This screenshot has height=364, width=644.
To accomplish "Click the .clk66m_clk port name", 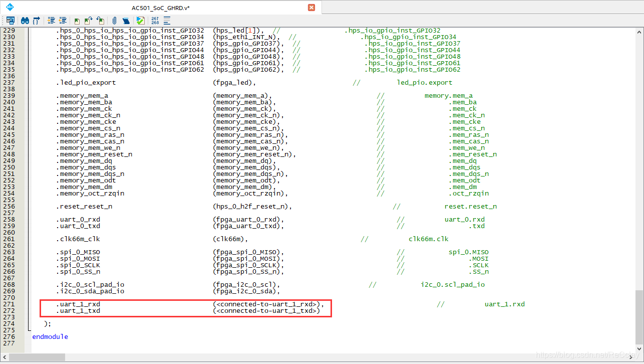I will [78, 239].
